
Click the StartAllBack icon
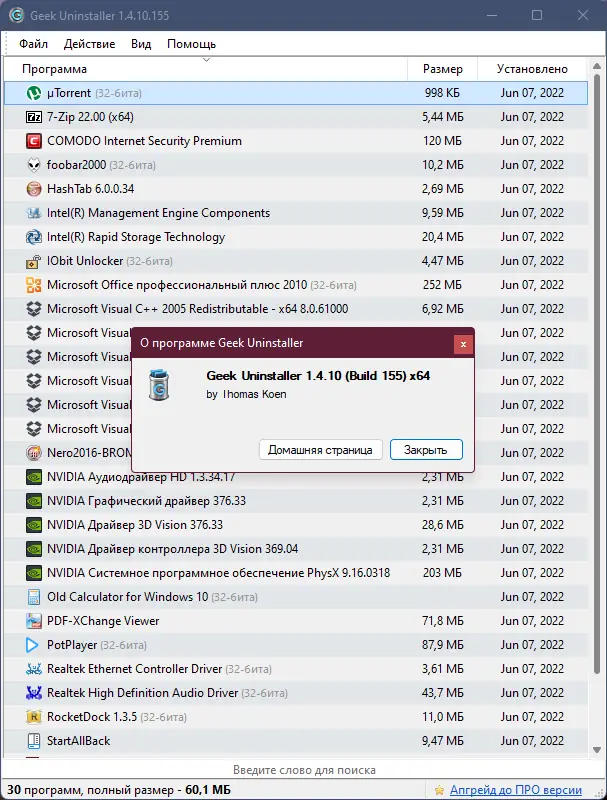pos(34,741)
